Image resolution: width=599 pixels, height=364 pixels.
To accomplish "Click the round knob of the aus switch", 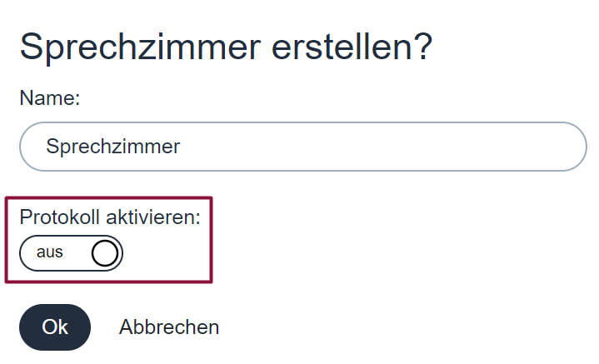I will tap(105, 253).
